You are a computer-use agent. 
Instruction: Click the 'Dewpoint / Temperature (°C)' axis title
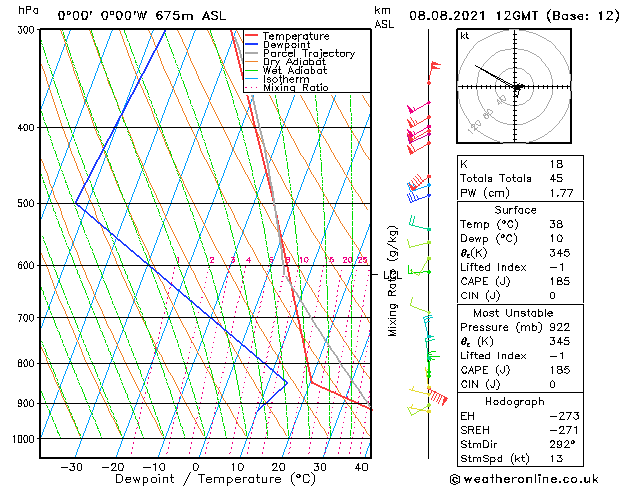[215, 479]
